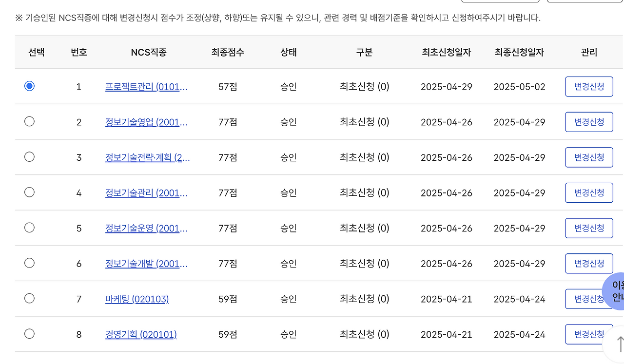This screenshot has height=364, width=624.
Task: Click the NCS직종 column header
Action: point(148,53)
